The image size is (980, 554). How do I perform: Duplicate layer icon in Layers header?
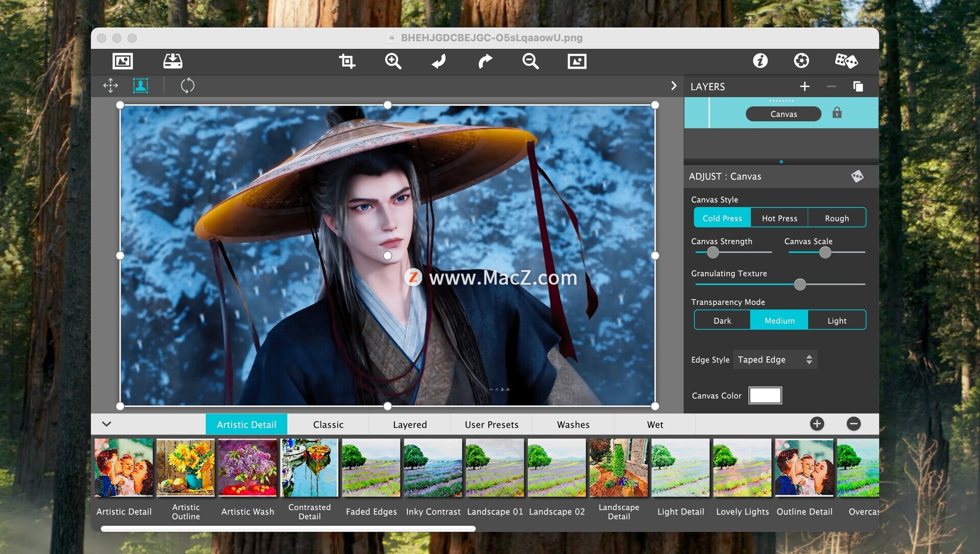click(858, 86)
